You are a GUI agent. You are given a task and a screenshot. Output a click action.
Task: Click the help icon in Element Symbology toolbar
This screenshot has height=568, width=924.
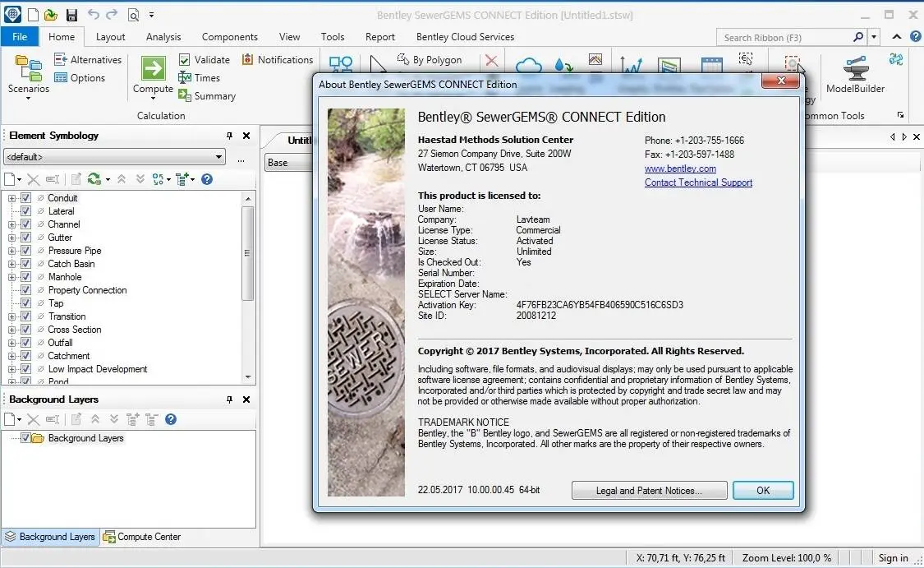click(207, 179)
